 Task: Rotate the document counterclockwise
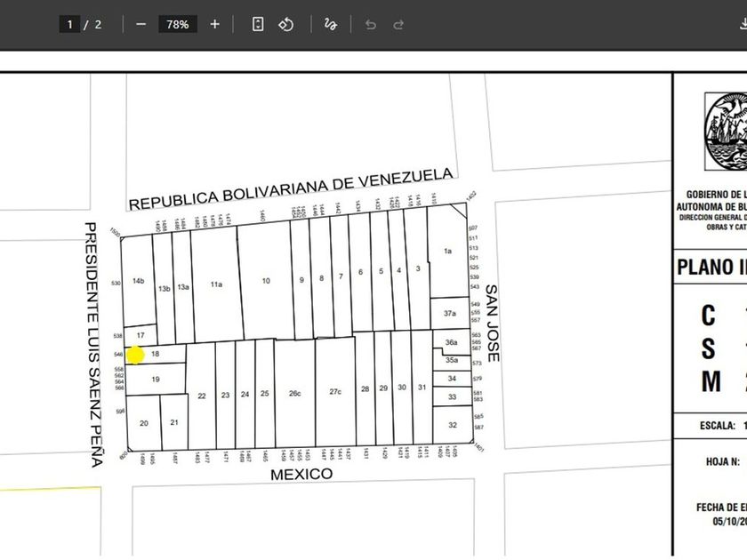click(x=285, y=24)
